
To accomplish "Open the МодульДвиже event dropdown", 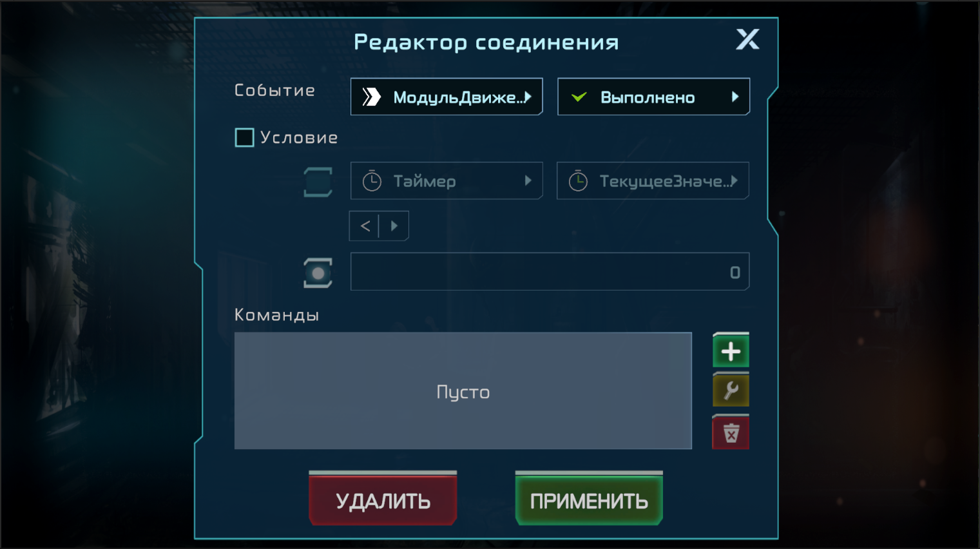I will coord(447,97).
